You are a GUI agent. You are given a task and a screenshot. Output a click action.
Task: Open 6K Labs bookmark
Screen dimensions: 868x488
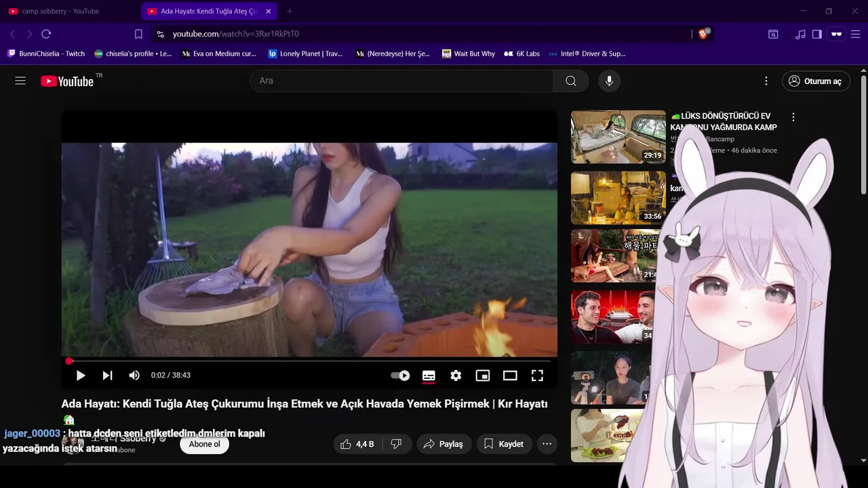pos(522,54)
